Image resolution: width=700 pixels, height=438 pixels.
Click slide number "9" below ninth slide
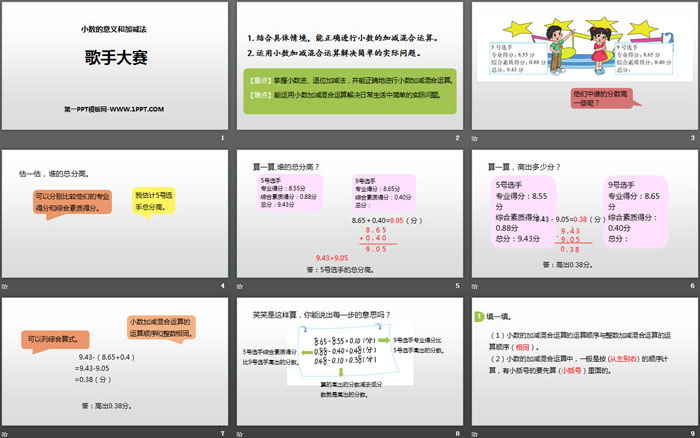[692, 434]
